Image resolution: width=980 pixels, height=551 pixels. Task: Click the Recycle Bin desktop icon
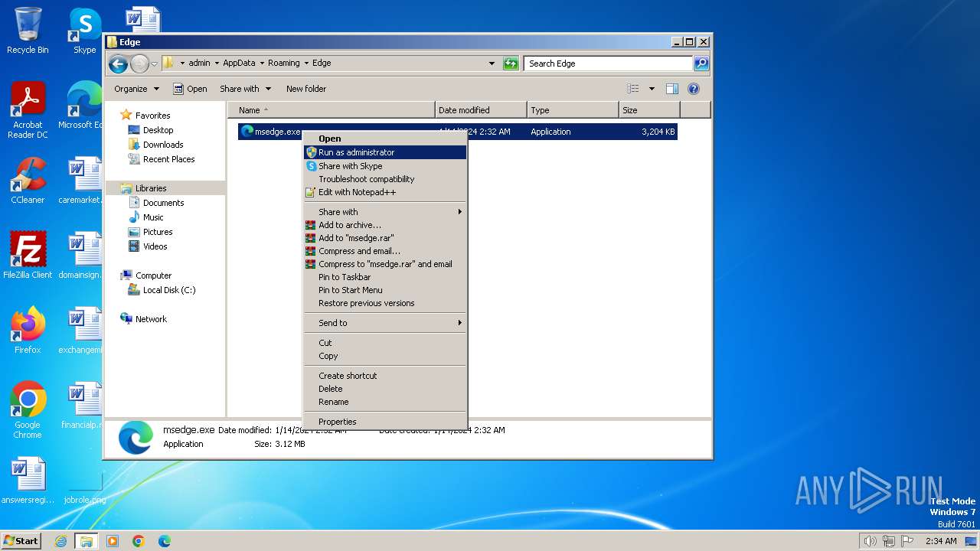(28, 31)
